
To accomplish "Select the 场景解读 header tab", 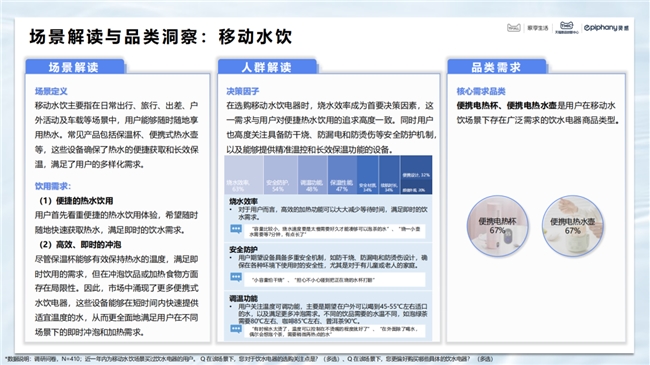I will (x=75, y=67).
